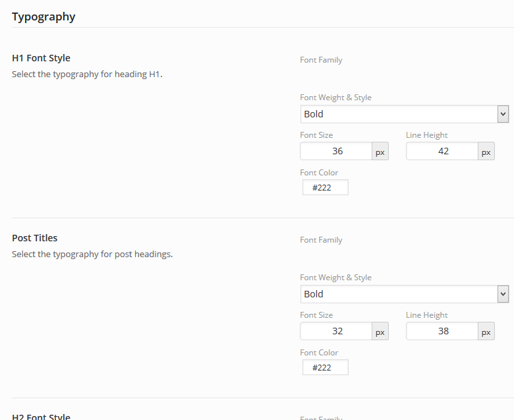
Task: Open the Post Titles Font Weight & Style dropdown
Action: coord(404,294)
